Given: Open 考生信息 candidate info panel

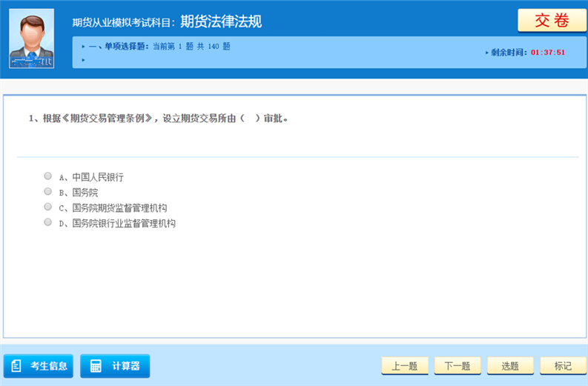Looking at the screenshot, I should click(x=39, y=366).
